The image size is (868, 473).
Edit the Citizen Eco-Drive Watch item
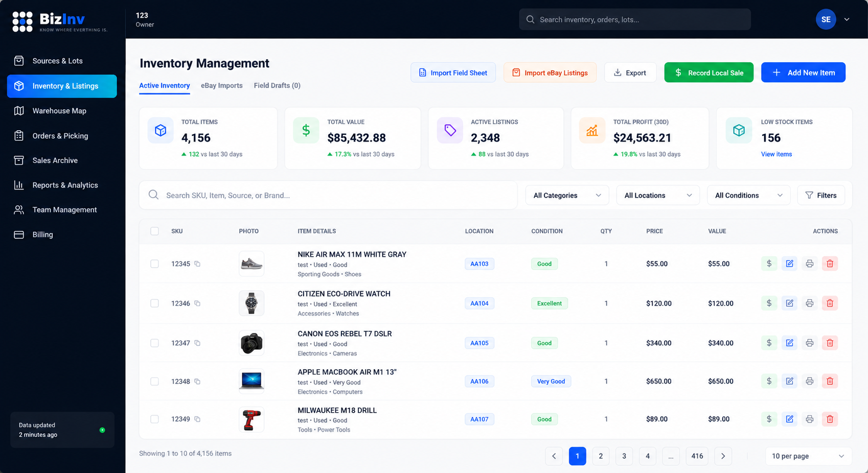click(789, 303)
